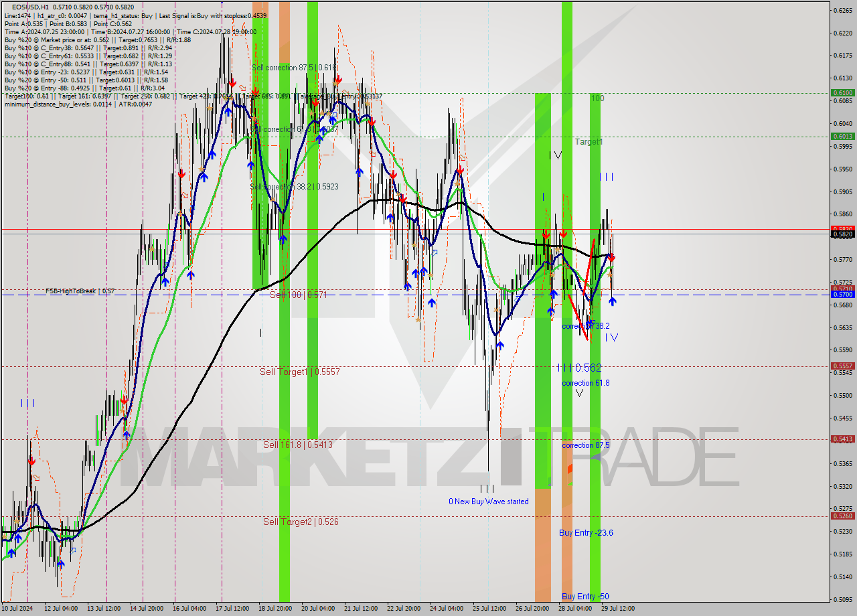Screen dimensions: 857x616
Task: Click the 'correction 87.5' blue label
Action: (x=586, y=445)
